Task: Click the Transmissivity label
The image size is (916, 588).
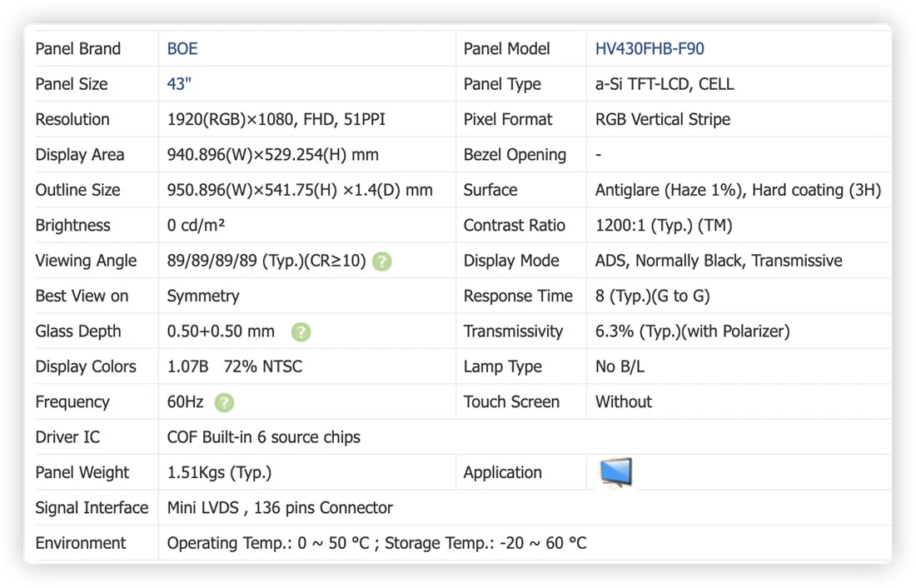Action: [513, 331]
